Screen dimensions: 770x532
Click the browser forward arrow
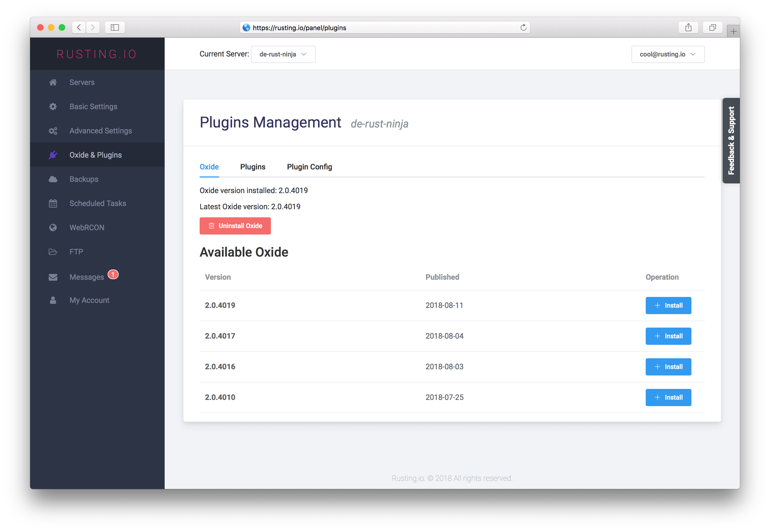93,27
